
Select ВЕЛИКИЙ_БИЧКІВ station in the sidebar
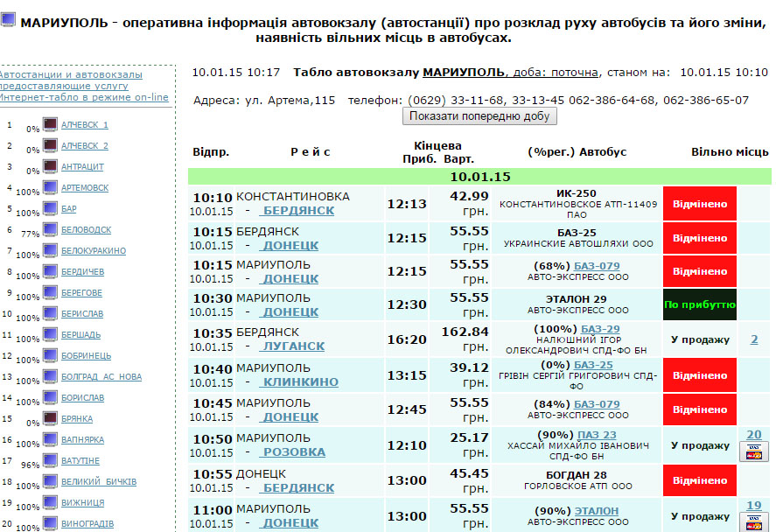coord(98,482)
